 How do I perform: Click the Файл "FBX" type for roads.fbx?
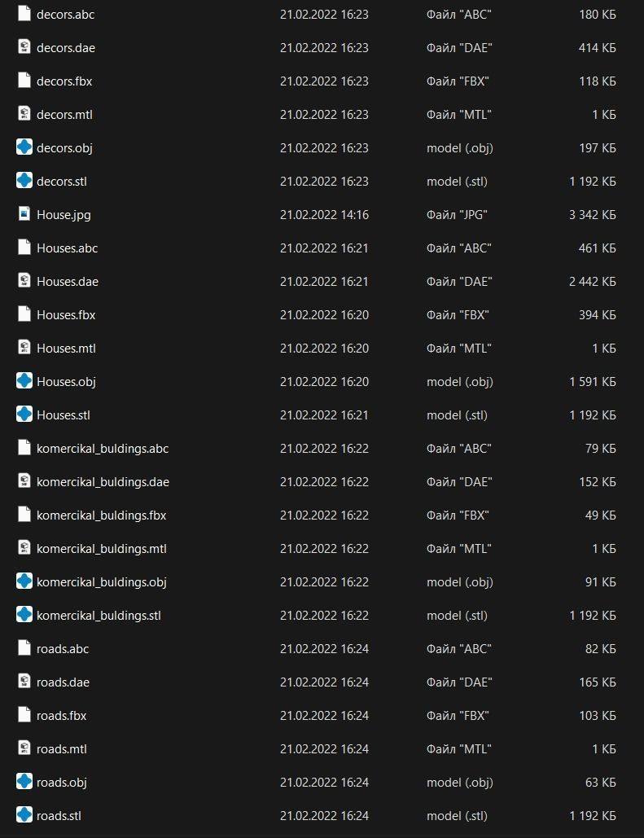[458, 715]
